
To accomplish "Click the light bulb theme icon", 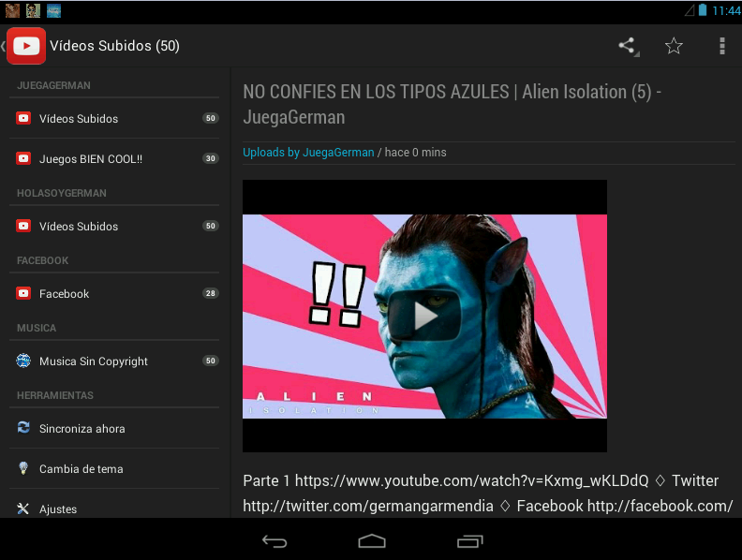I will click(23, 468).
